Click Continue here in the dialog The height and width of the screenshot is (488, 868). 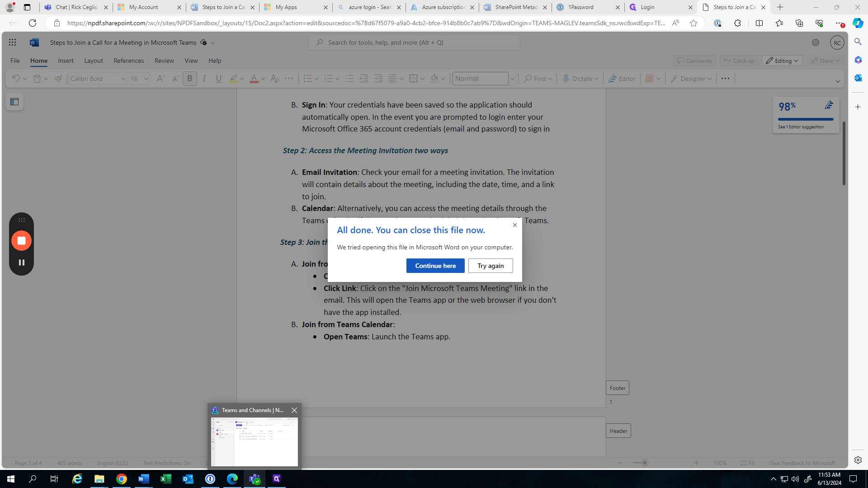click(x=435, y=266)
